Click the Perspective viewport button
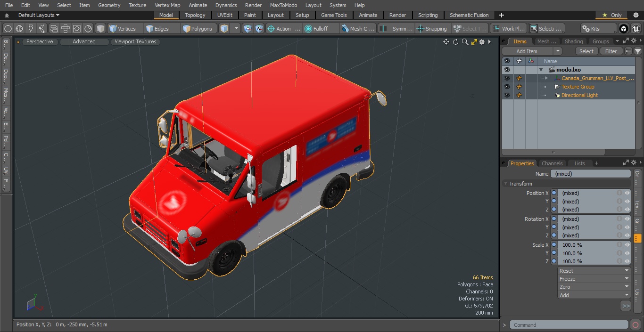Viewport: 644px width, 332px height. 40,41
